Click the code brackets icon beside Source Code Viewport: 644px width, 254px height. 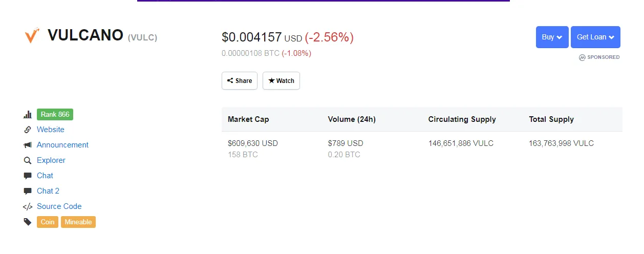coord(28,207)
